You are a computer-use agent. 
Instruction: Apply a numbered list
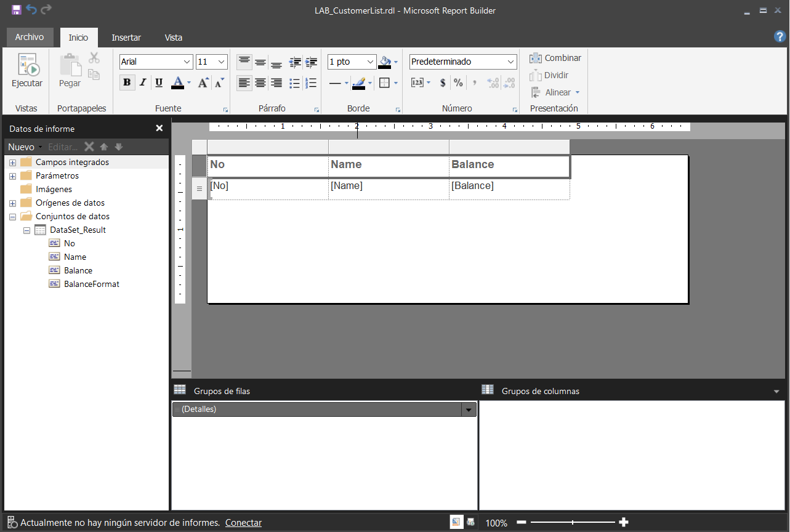[312, 83]
